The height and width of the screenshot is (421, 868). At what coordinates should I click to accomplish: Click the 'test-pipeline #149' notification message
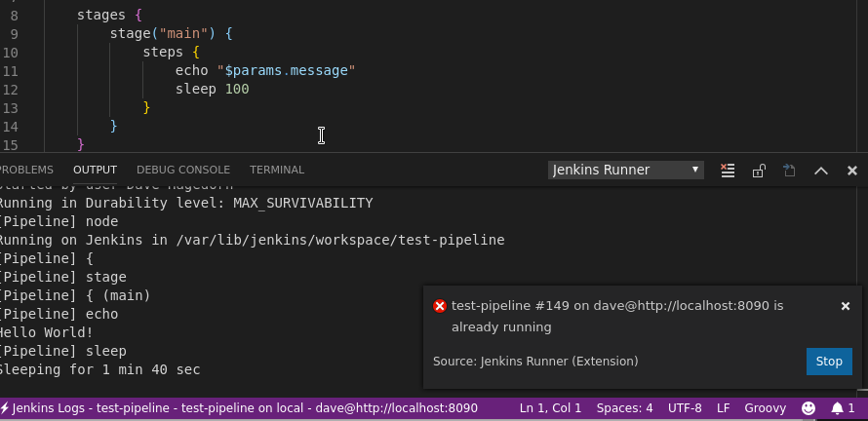tap(617, 317)
